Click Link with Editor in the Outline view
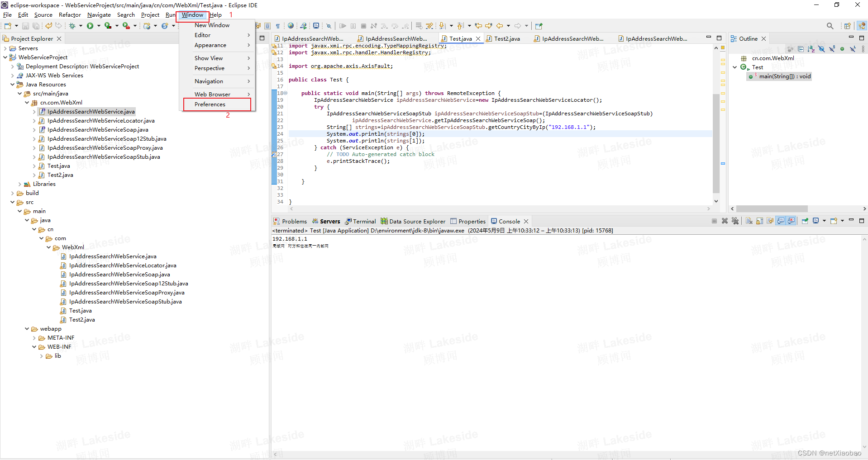This screenshot has width=868, height=460. pos(790,49)
